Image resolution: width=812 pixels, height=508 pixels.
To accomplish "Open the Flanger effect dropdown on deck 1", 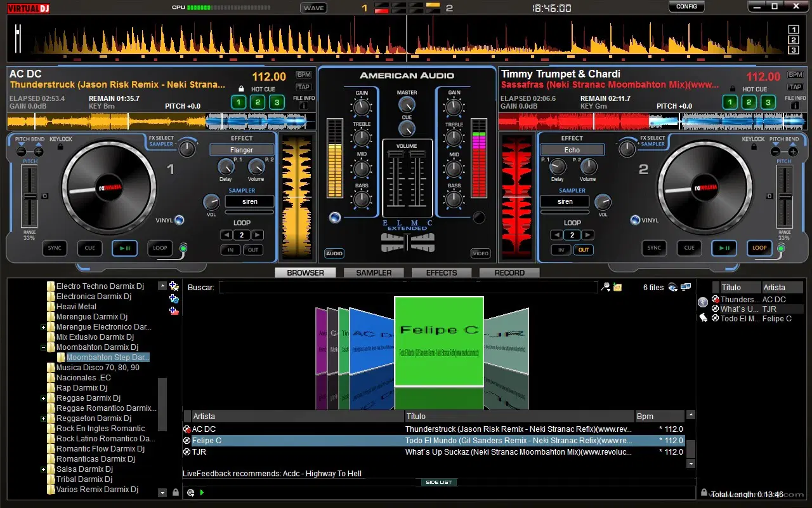I will click(241, 150).
